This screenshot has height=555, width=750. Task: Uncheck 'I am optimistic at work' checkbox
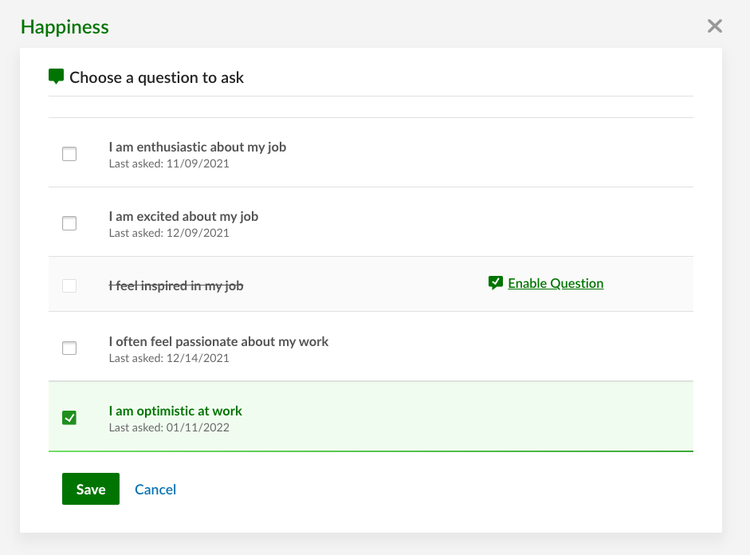pyautogui.click(x=69, y=418)
